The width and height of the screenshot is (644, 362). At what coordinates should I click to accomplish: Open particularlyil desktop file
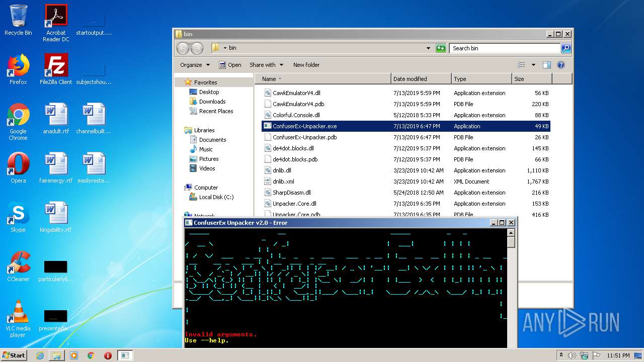pyautogui.click(x=56, y=270)
